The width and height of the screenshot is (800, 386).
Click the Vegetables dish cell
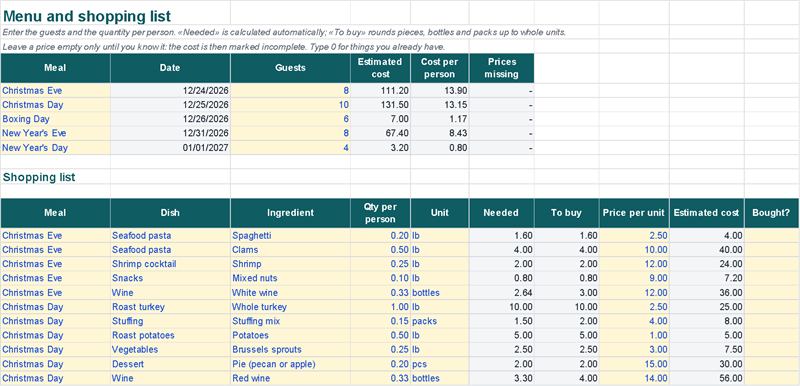[170, 350]
